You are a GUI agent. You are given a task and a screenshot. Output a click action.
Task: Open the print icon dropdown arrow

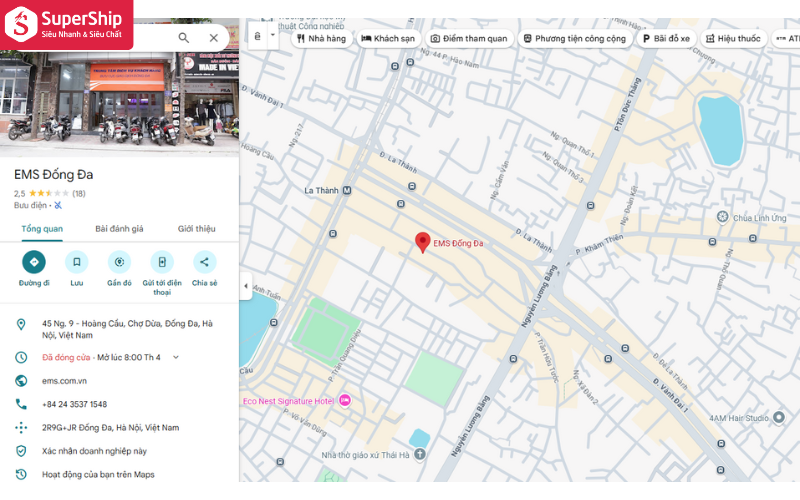click(x=273, y=35)
